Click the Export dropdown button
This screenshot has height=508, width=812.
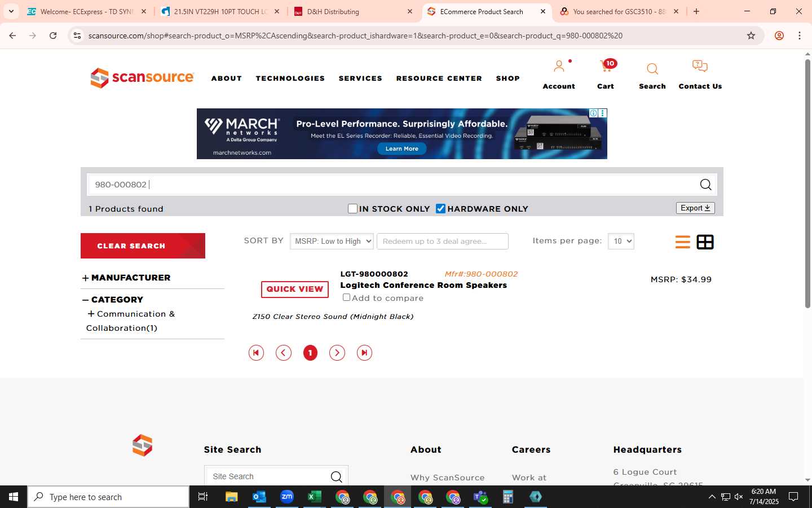point(695,208)
